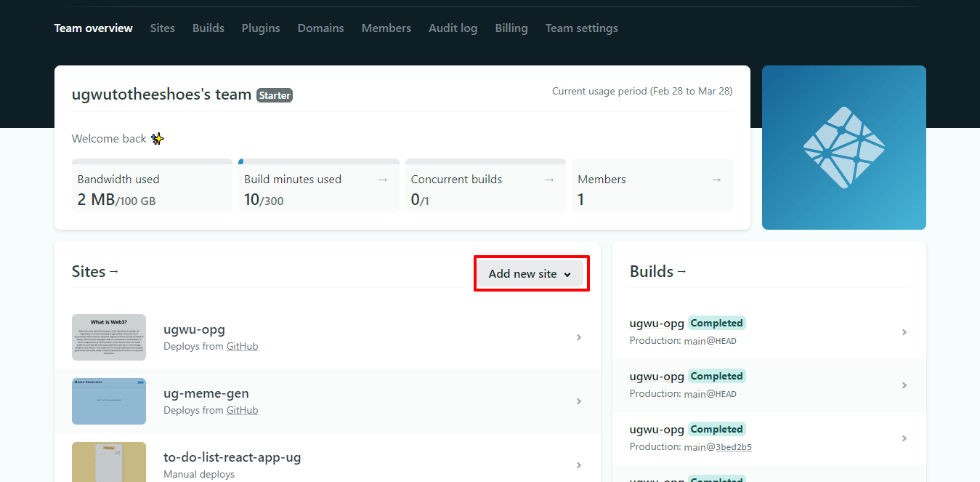Screen dimensions: 980x482
Task: View the Audit log tab
Action: [453, 28]
